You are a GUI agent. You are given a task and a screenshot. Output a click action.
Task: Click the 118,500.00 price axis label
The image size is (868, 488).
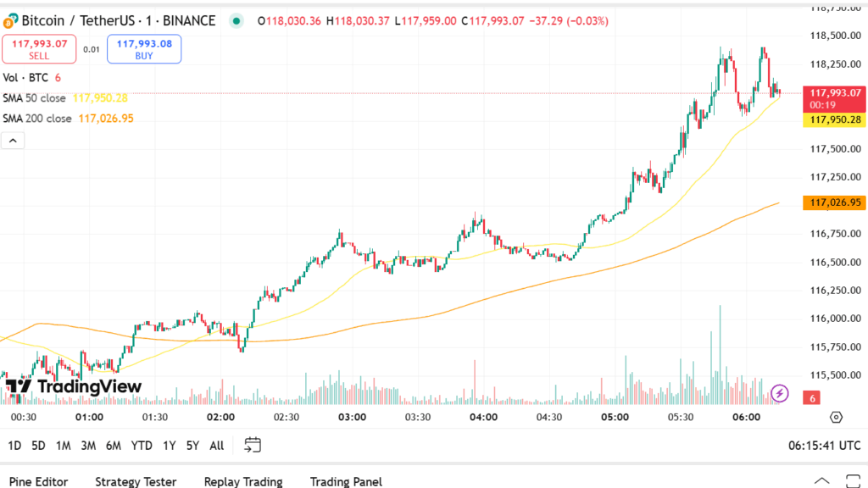pos(835,36)
